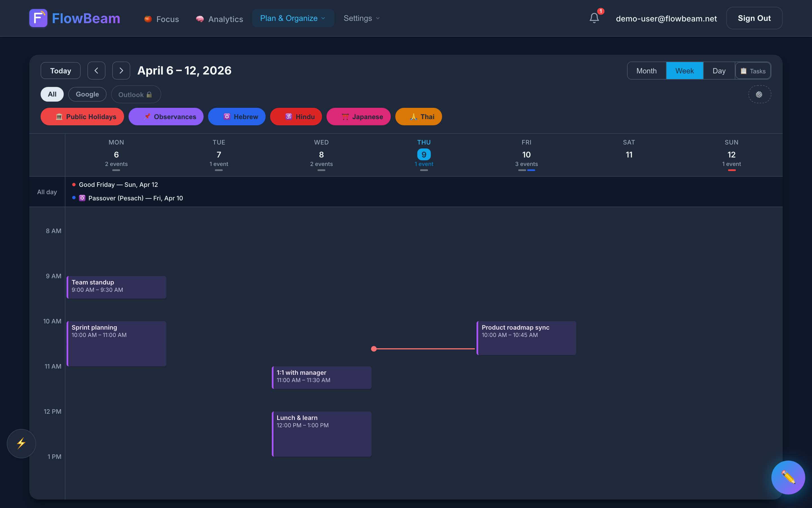Filter by Google calendar
The height and width of the screenshot is (508, 812).
87,94
